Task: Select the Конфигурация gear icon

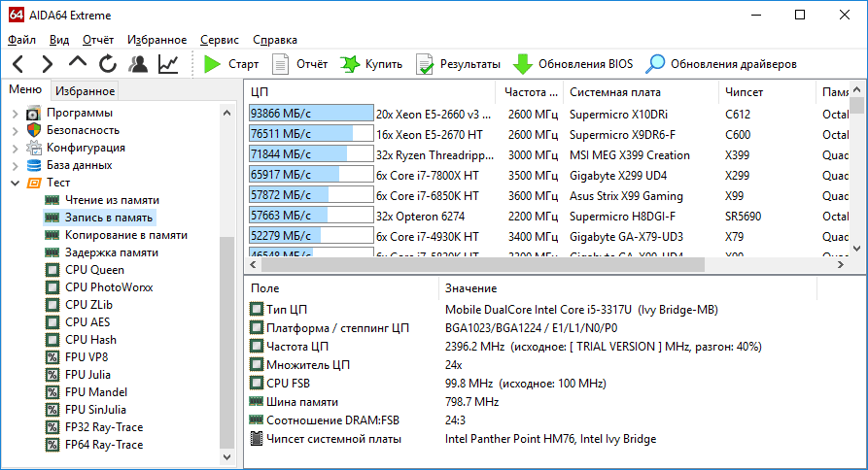Action: [34, 148]
